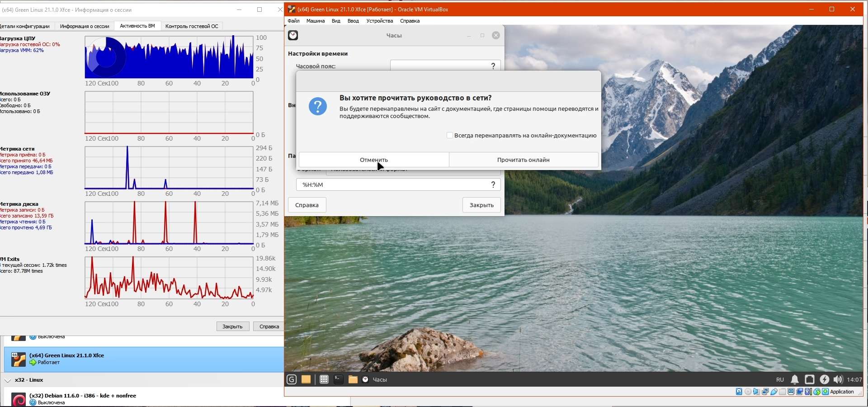Open the volume speaker icon in the panel
Image resolution: width=868 pixels, height=407 pixels.
point(838,379)
